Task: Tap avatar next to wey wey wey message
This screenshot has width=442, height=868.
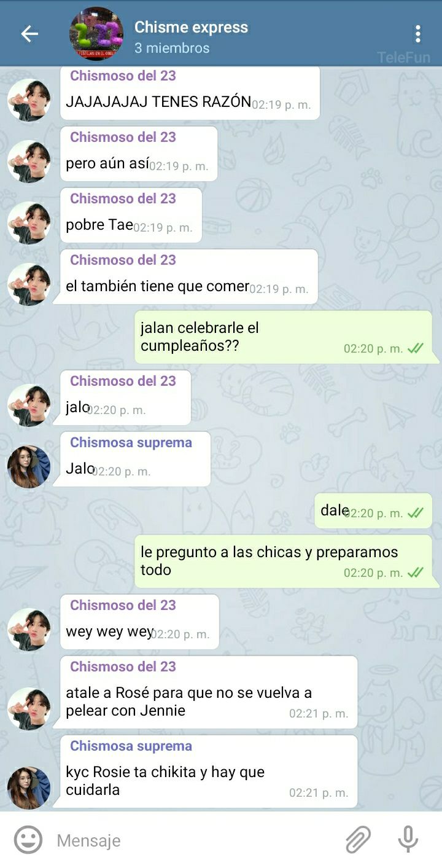Action: point(29,630)
